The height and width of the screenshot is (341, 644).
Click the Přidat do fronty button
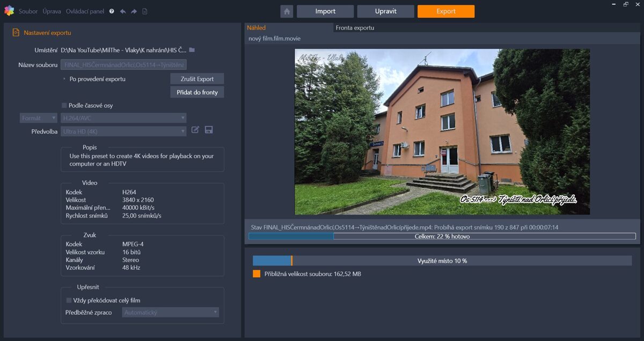[197, 92]
